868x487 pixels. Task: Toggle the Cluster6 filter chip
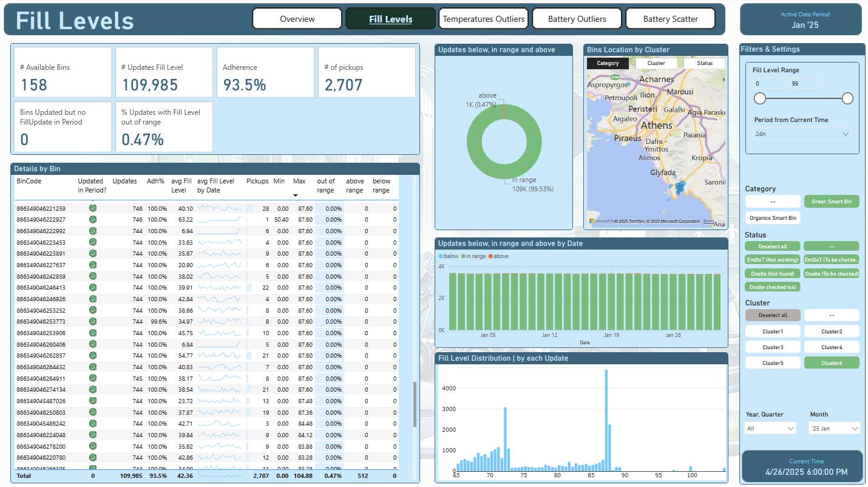coord(831,363)
